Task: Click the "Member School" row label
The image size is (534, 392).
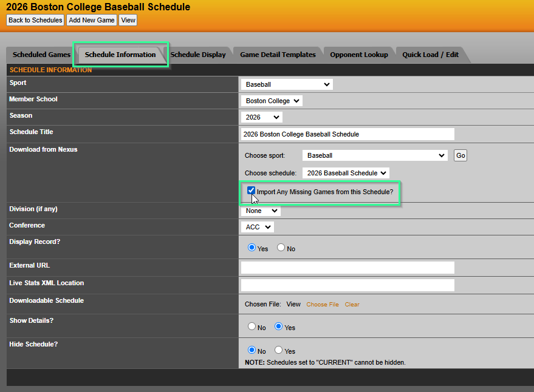Action: point(33,99)
